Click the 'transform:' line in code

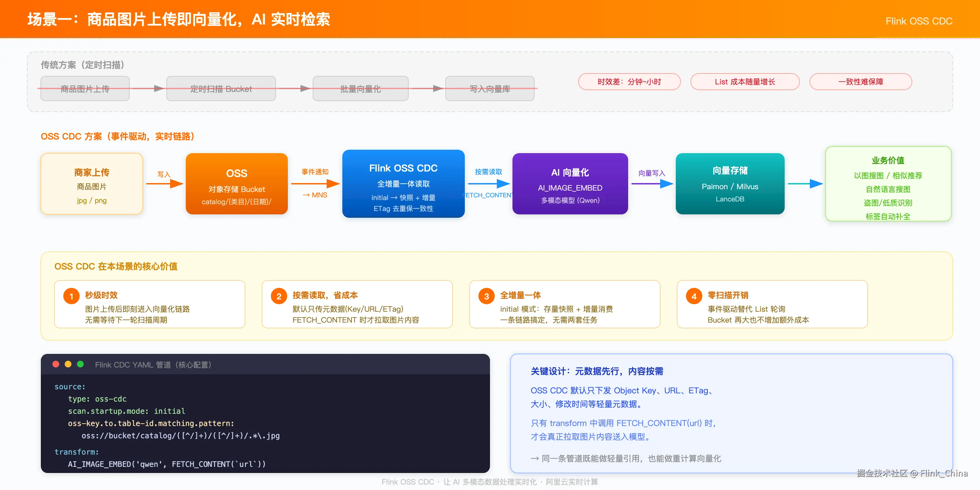click(77, 452)
